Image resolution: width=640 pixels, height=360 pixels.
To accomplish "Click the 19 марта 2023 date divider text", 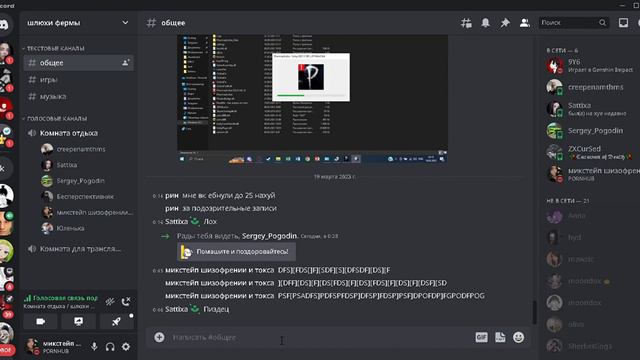I will [334, 177].
